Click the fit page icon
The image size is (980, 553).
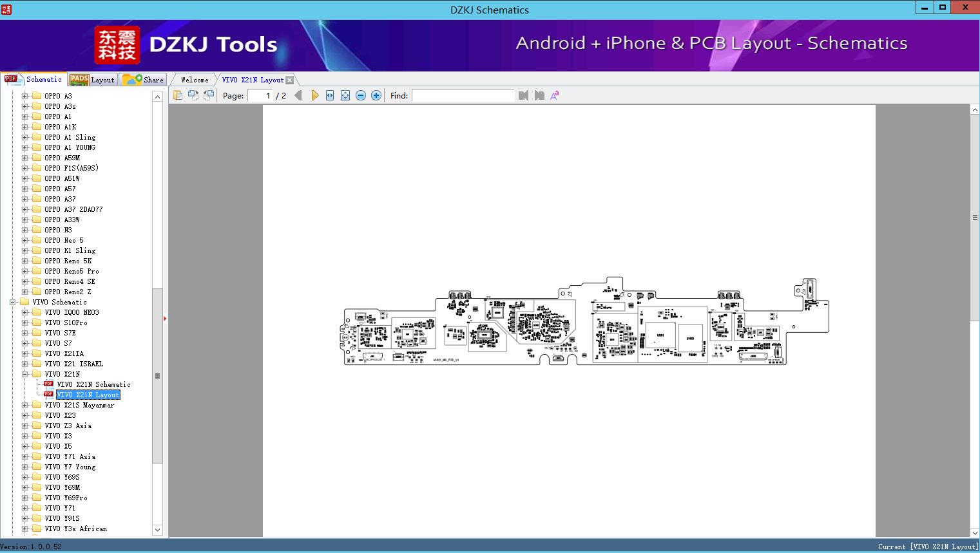tap(345, 95)
